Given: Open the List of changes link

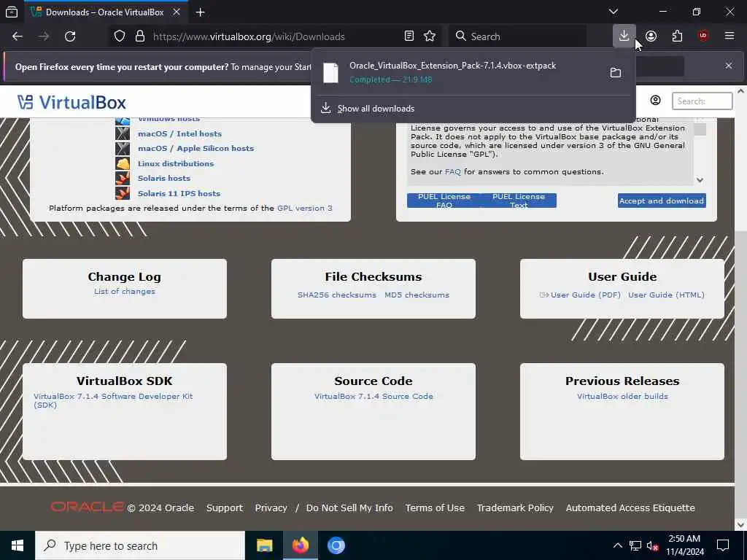Looking at the screenshot, I should pyautogui.click(x=124, y=292).
